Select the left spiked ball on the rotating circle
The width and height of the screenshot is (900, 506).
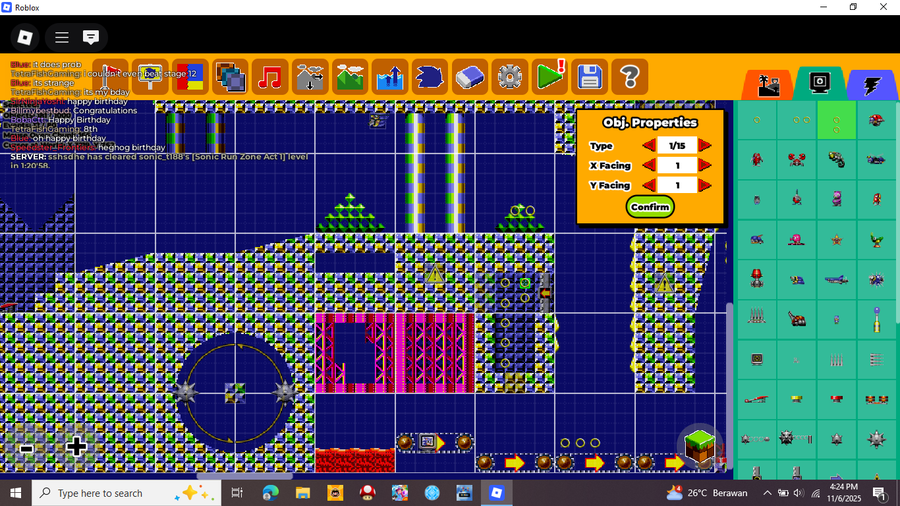click(185, 393)
